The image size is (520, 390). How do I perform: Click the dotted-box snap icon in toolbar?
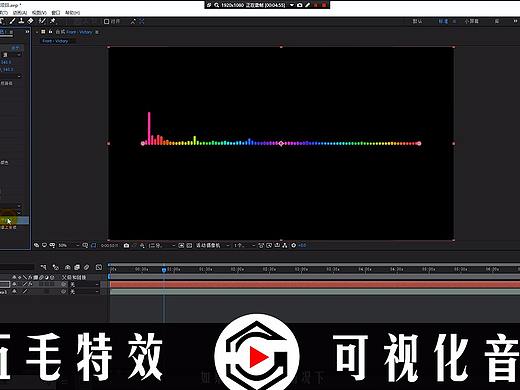click(x=142, y=21)
